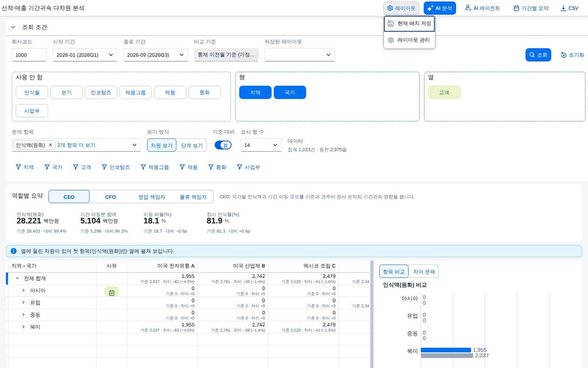
Task: Switch to 단계 보기 mode
Action: click(x=191, y=145)
